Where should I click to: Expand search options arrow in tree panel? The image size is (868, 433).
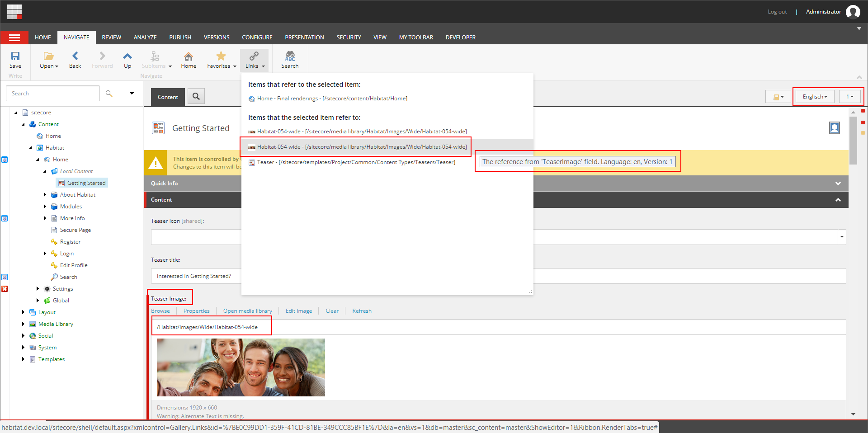coord(132,94)
